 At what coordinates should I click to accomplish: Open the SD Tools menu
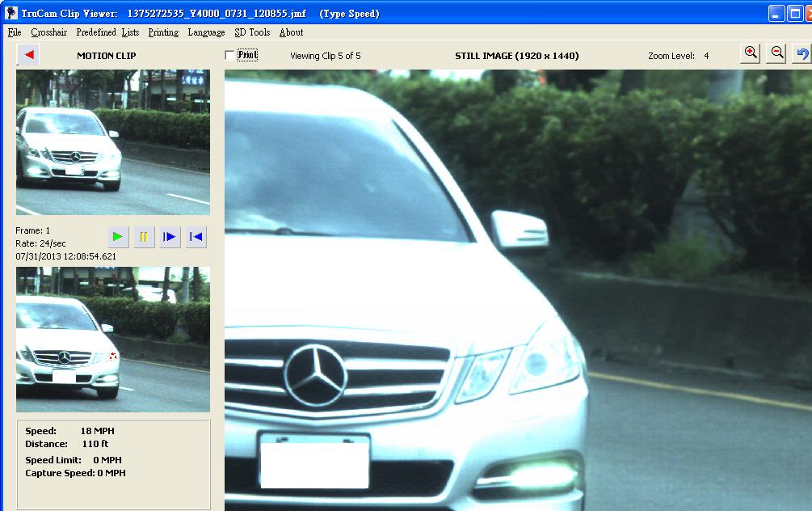point(252,32)
